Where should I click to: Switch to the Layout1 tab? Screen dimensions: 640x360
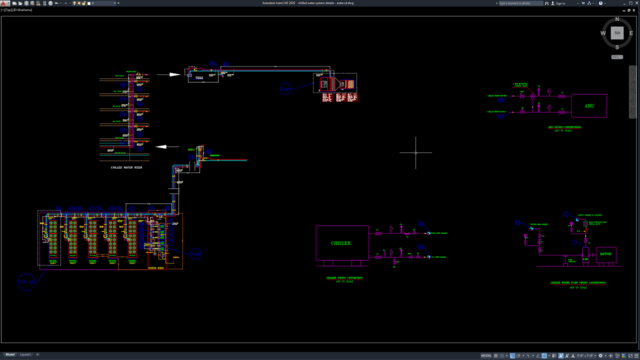pos(25,355)
